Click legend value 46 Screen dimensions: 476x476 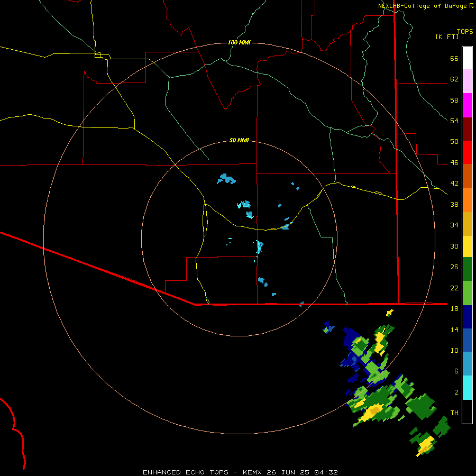tap(454, 163)
